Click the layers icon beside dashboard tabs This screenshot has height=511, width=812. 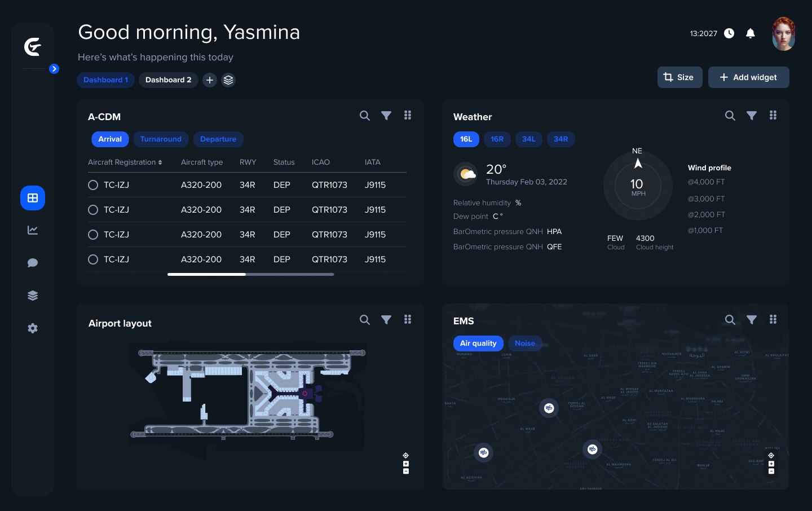click(228, 80)
